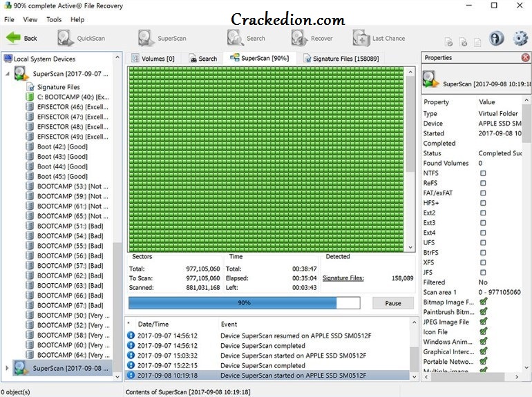Sort events by Event column header
The width and height of the screenshot is (532, 397).
229,324
